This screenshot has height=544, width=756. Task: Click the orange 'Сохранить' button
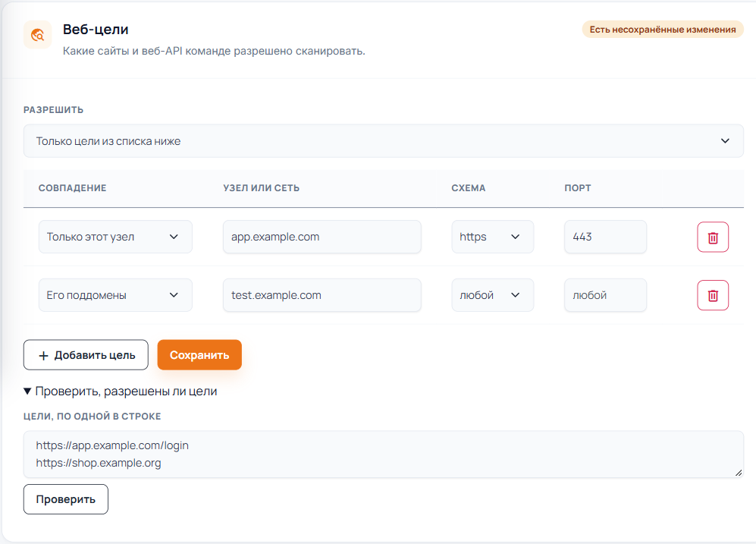pos(199,355)
